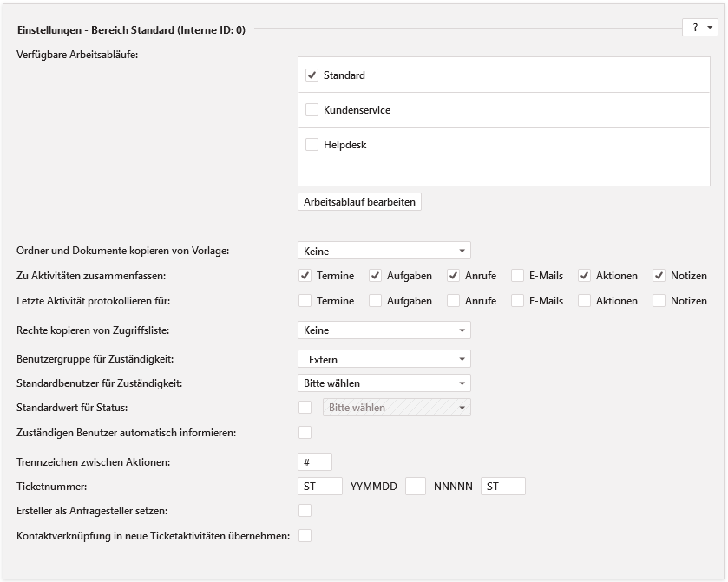The width and height of the screenshot is (728, 582).
Task: Uncheck Notizen under Zu Aktivitäten zusammenfassen
Action: [659, 276]
